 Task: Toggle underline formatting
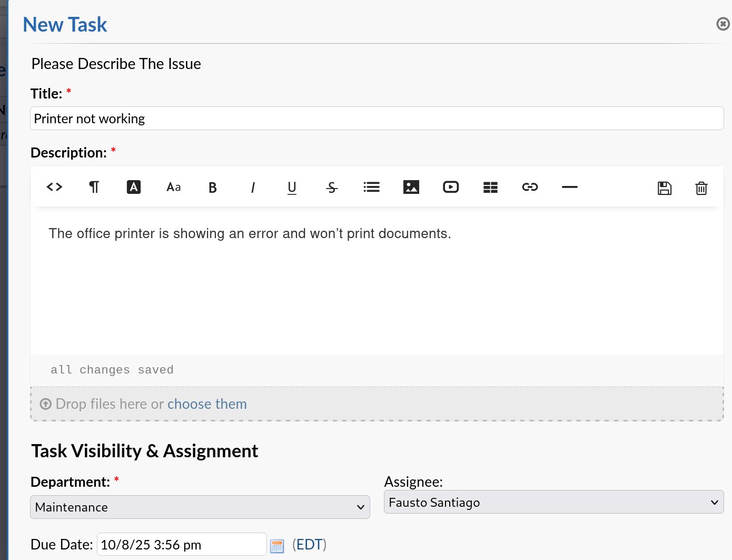[292, 188]
